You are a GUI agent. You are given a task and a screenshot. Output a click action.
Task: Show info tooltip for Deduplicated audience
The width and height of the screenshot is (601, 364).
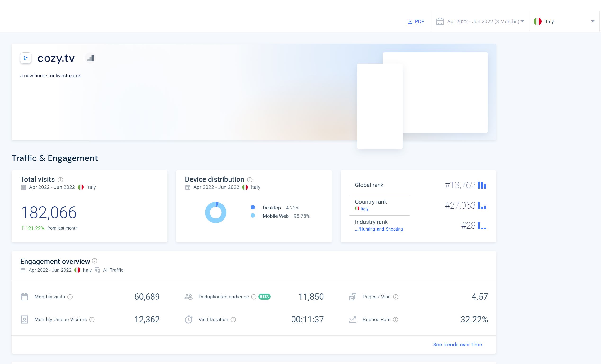point(254,297)
